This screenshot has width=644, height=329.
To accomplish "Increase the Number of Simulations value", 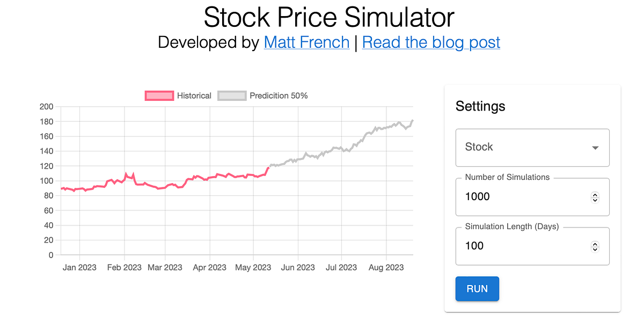I will pyautogui.click(x=595, y=194).
